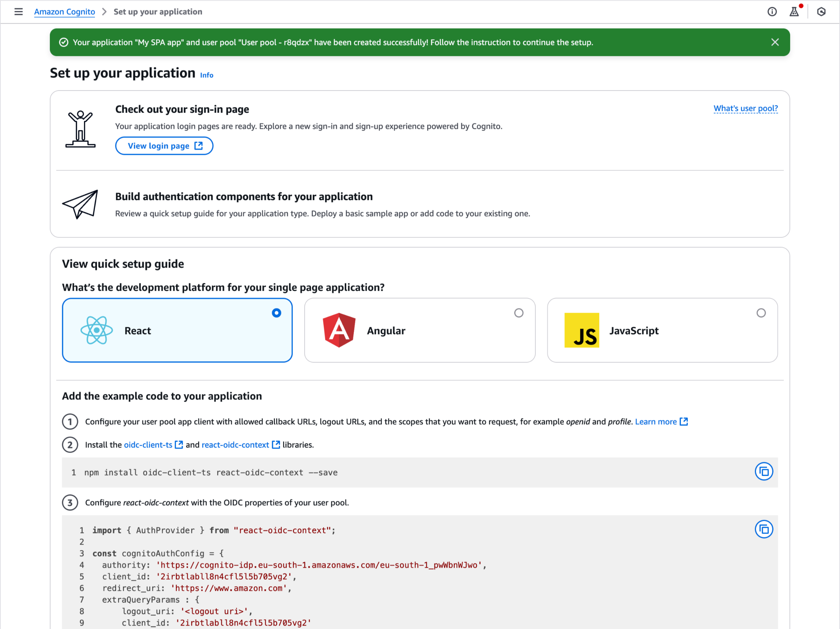Image resolution: width=840 pixels, height=629 pixels.
Task: Dismiss the green success banner
Action: (x=775, y=42)
